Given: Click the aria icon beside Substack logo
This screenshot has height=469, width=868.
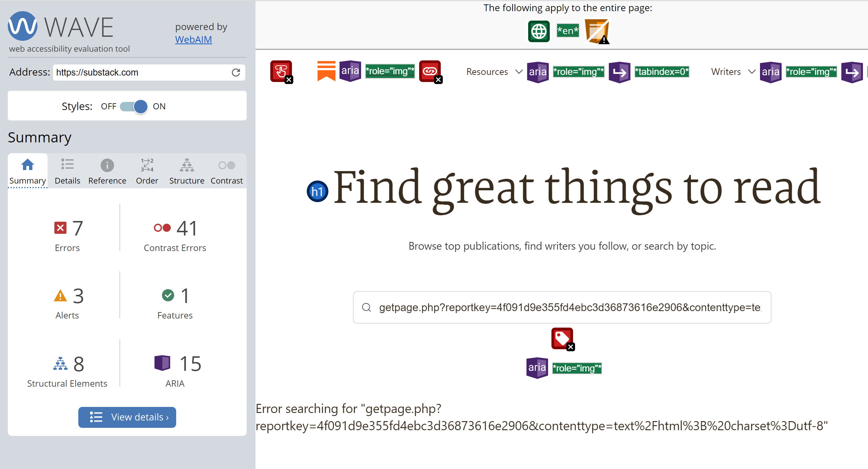Looking at the screenshot, I should (x=350, y=71).
